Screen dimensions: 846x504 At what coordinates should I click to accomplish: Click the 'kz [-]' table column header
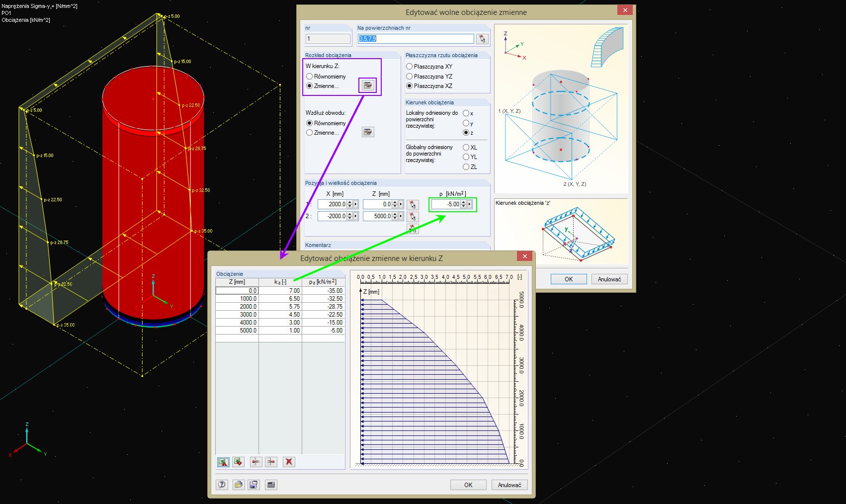click(280, 282)
